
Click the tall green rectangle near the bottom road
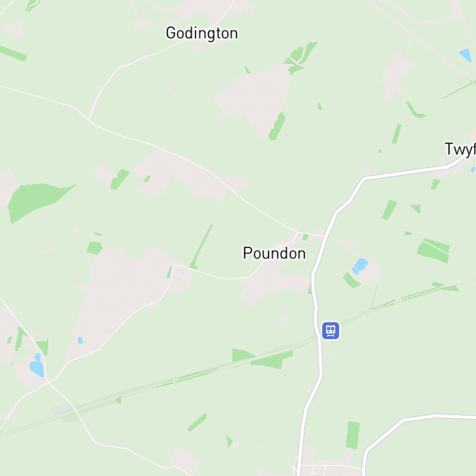click(353, 435)
